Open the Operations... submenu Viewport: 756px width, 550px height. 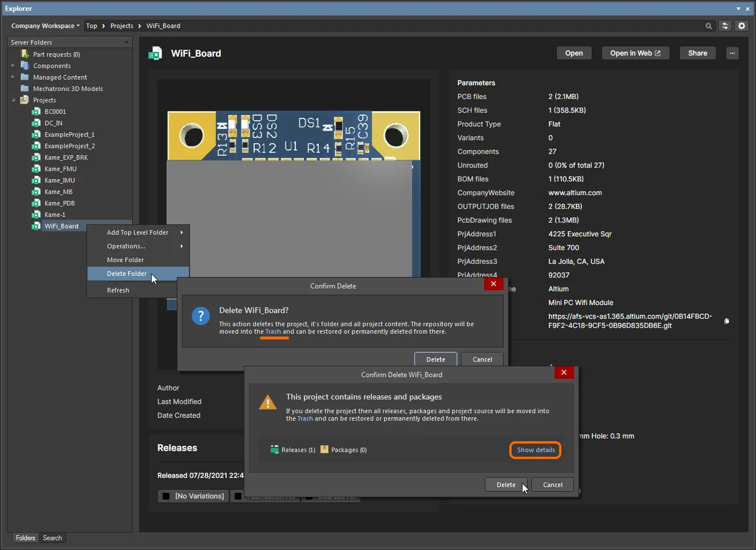click(x=138, y=246)
